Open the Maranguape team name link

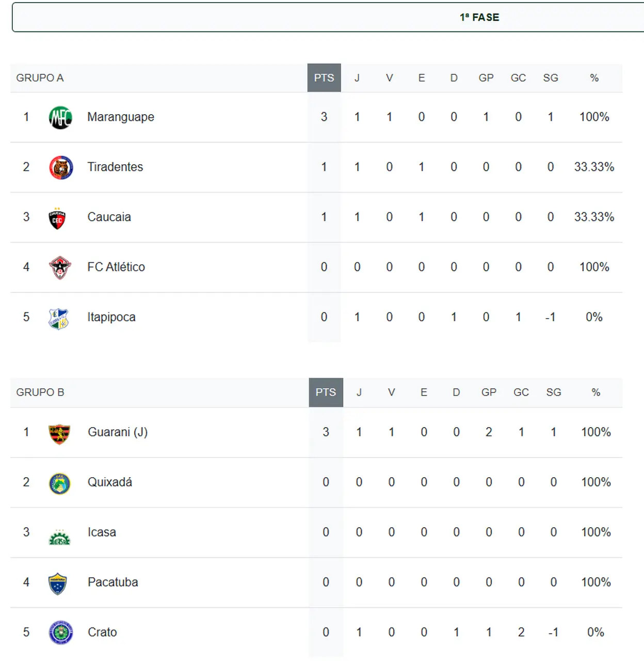pyautogui.click(x=121, y=117)
